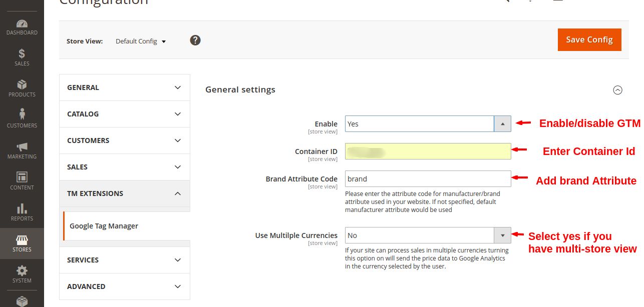This screenshot has height=307, width=644.
Task: Go to Customers person icon
Action: (22, 115)
